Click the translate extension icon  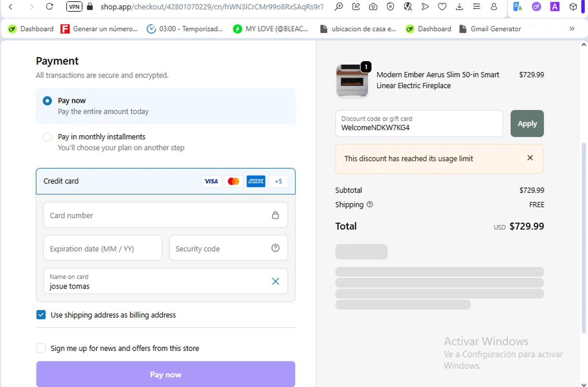(518, 7)
